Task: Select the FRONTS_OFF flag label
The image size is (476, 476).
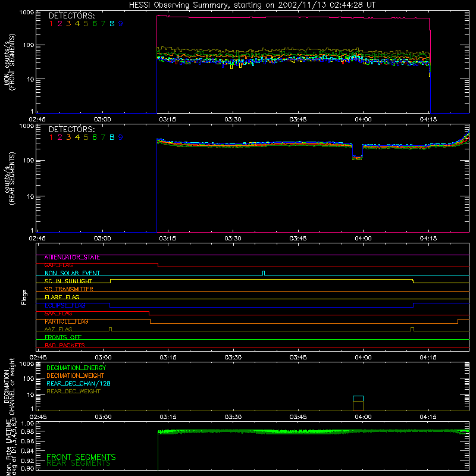Action: (63, 337)
